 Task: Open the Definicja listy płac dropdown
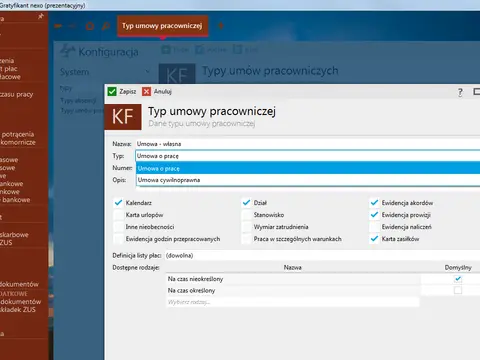pos(322,256)
